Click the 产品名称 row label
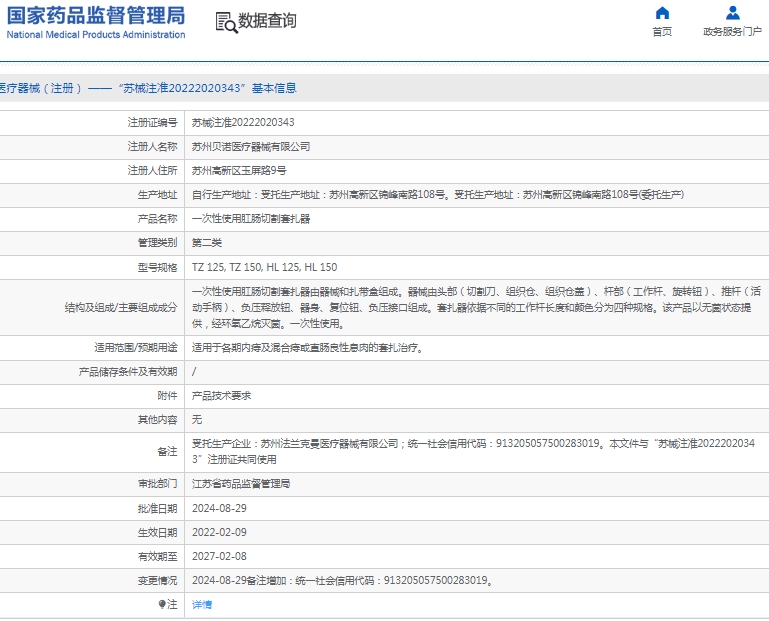Screen dimensions: 769x621 pos(157,218)
